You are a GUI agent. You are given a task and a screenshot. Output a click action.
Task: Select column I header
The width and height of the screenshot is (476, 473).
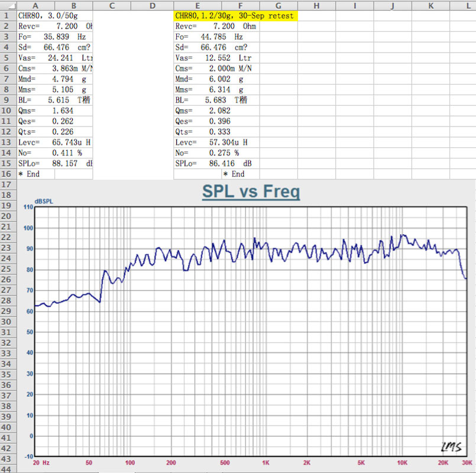click(355, 6)
